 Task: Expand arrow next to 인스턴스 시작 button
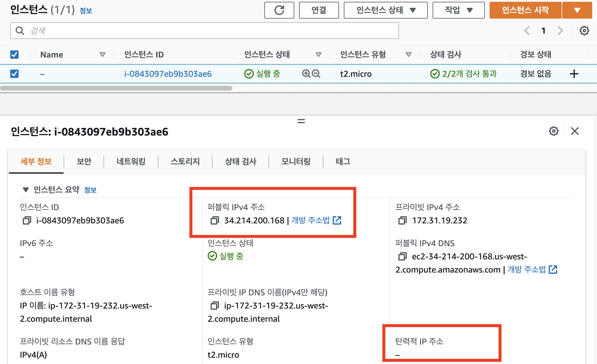coord(577,10)
